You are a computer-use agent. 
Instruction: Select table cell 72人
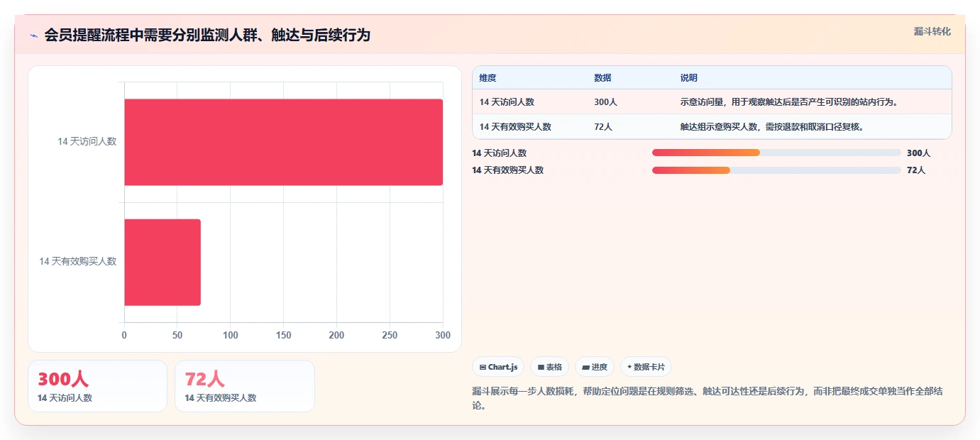tap(603, 127)
